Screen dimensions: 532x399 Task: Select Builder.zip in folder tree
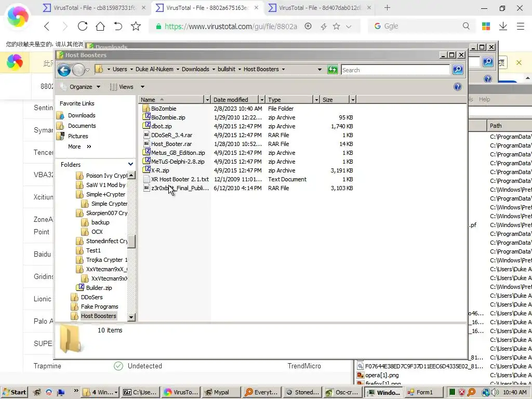click(x=99, y=288)
